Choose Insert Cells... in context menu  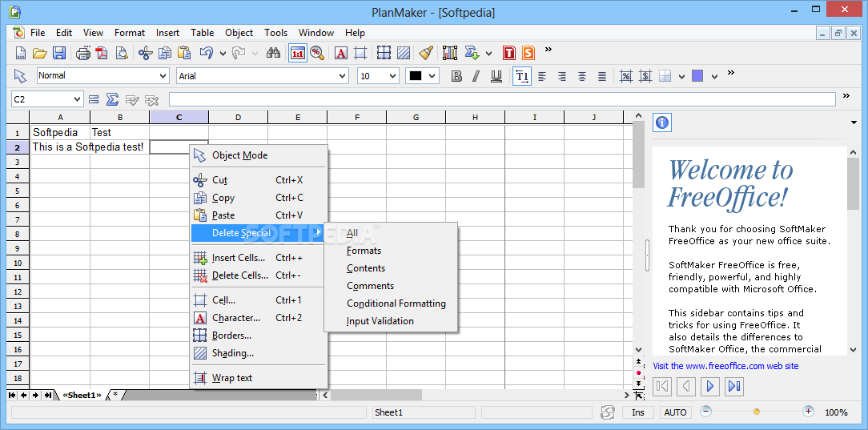pos(259,258)
